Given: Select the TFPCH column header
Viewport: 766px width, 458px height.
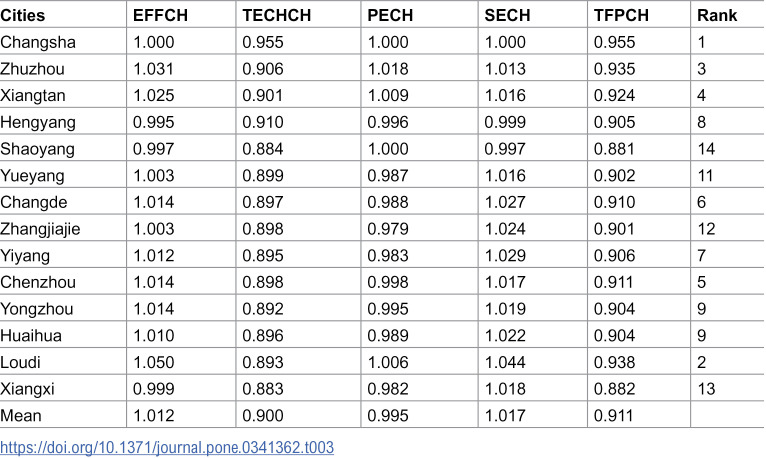Looking at the screenshot, I should [x=621, y=16].
